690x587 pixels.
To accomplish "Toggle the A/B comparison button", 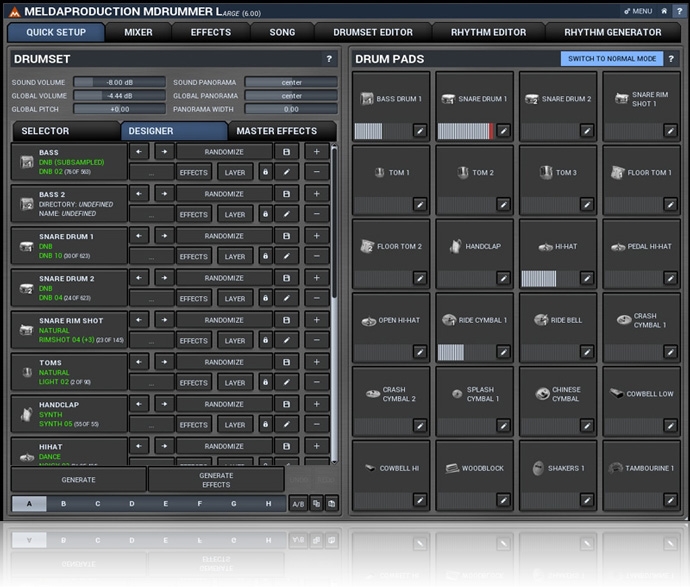I will pos(298,504).
